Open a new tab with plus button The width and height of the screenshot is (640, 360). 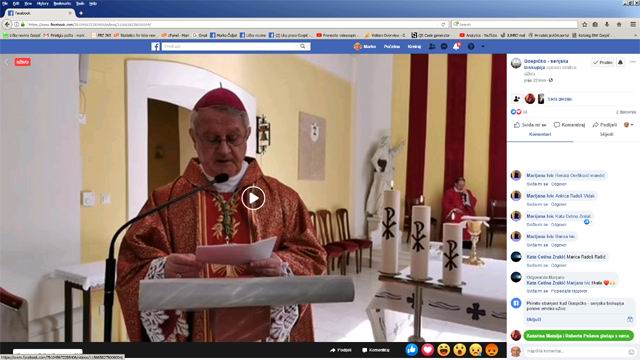81,13
